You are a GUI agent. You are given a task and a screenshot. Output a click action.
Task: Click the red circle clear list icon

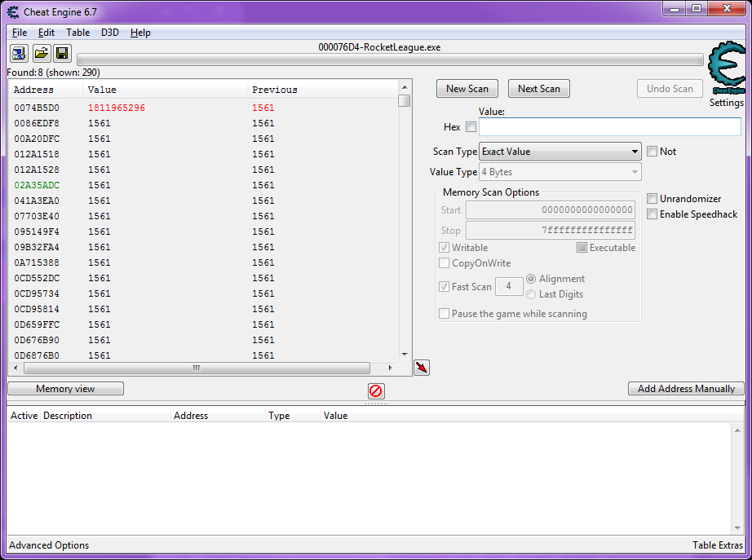375,390
